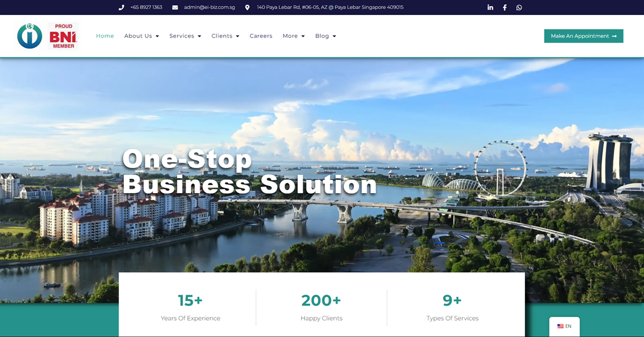Expand the Blog dropdown arrow
Screen dimensions: 644x337
click(x=334, y=36)
